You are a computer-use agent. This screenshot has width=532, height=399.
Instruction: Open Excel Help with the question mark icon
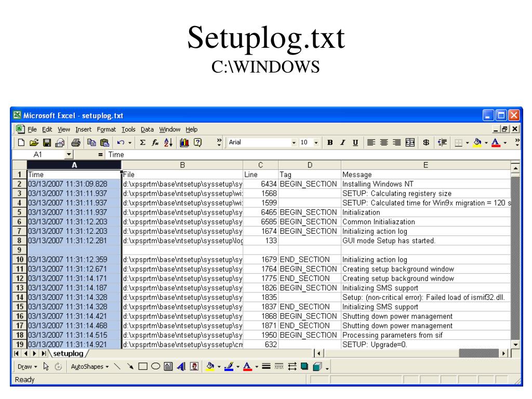197,142
